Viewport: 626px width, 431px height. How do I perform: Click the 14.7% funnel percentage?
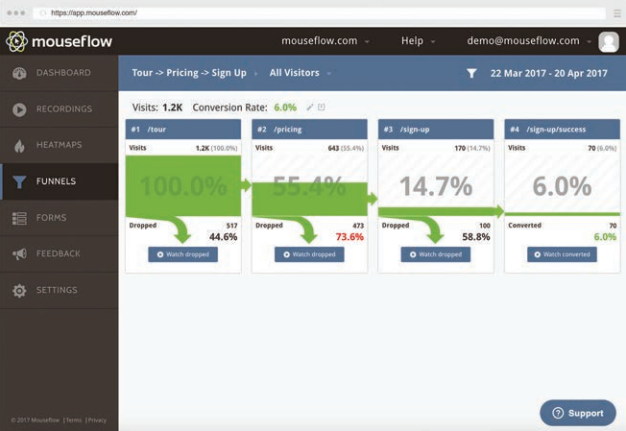436,186
